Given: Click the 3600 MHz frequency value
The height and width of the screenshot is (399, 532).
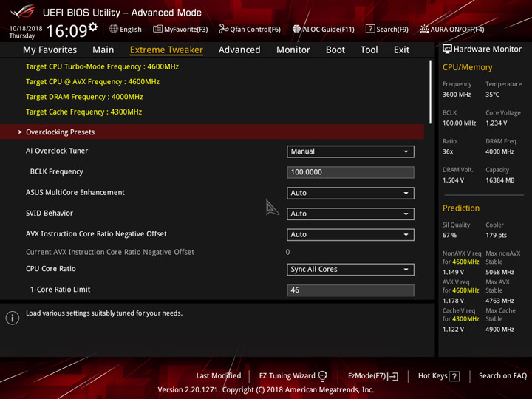Looking at the screenshot, I should click(457, 95).
